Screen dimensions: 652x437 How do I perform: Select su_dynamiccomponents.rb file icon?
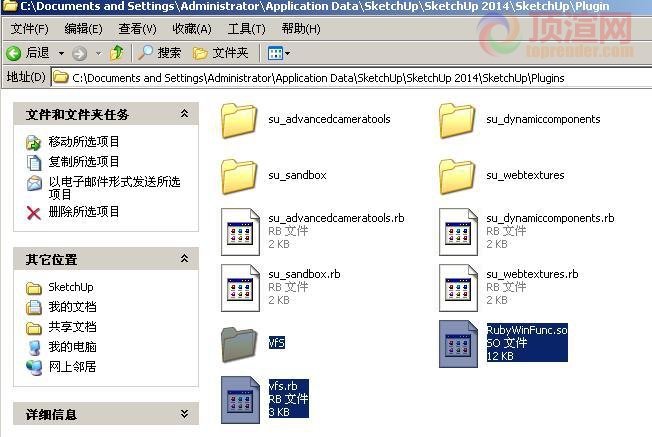click(458, 232)
